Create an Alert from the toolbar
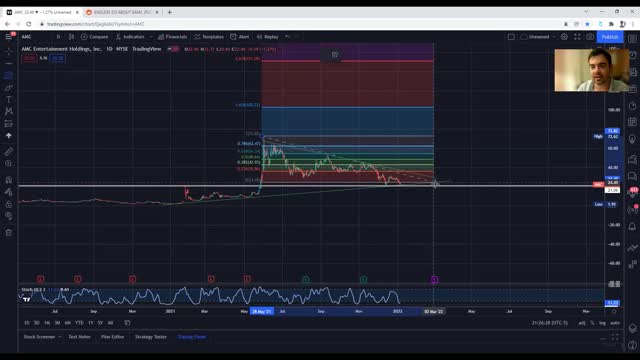The height and width of the screenshot is (360, 640). pos(240,37)
